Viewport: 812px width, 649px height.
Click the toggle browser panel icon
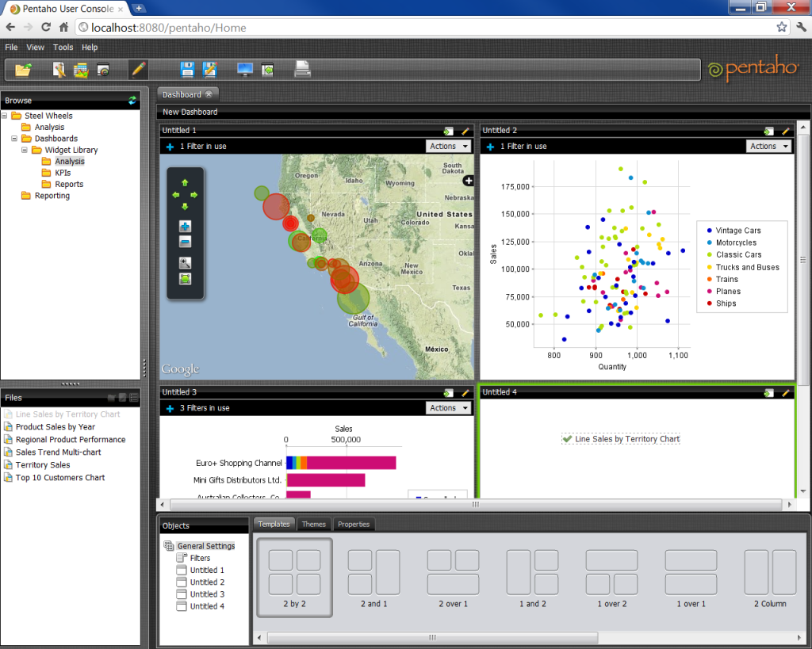click(x=267, y=70)
